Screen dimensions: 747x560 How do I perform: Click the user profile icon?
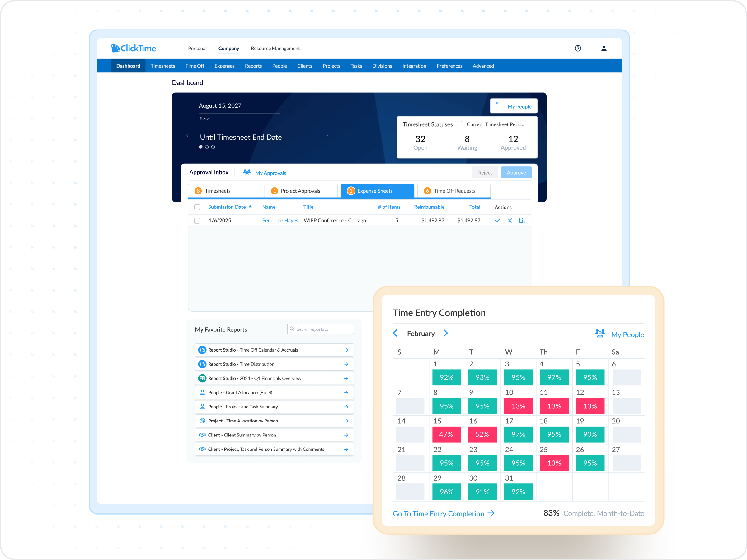(604, 48)
